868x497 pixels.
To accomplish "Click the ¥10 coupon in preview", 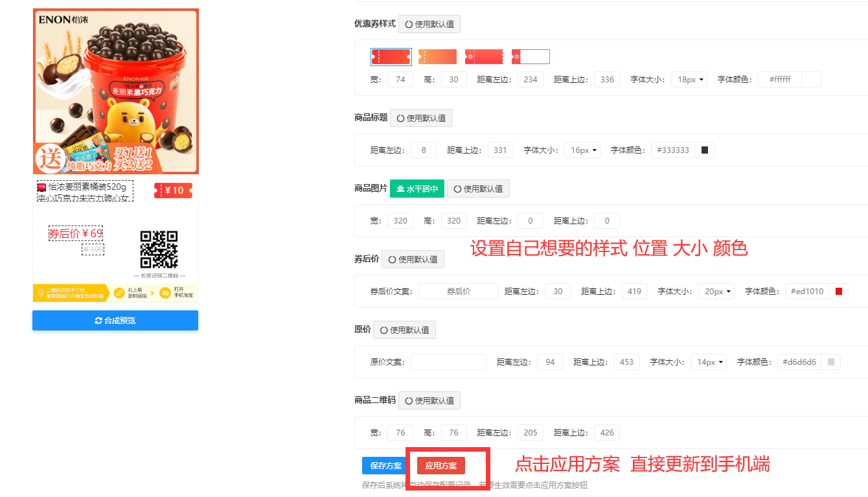I will tap(174, 191).
